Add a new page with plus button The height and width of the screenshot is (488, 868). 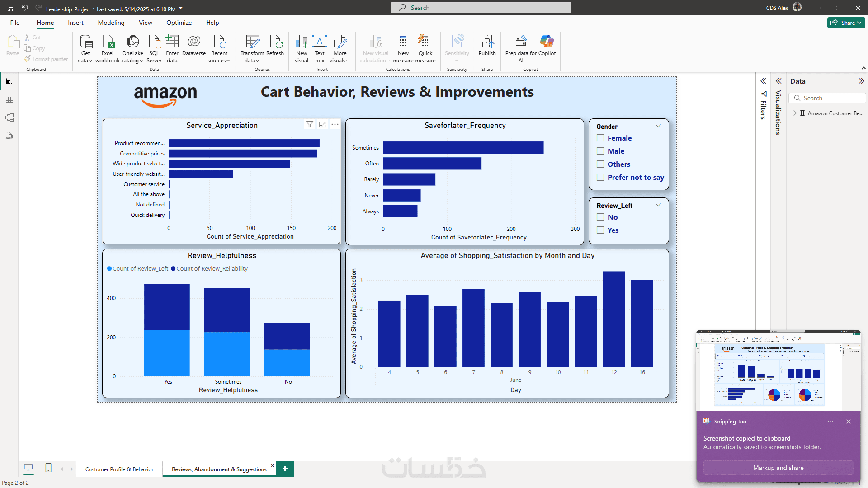(x=285, y=469)
